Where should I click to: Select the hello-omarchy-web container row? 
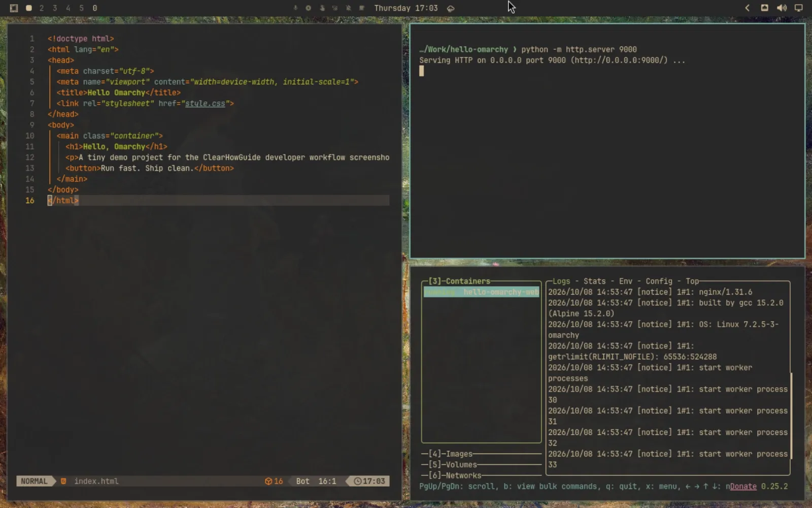482,292
